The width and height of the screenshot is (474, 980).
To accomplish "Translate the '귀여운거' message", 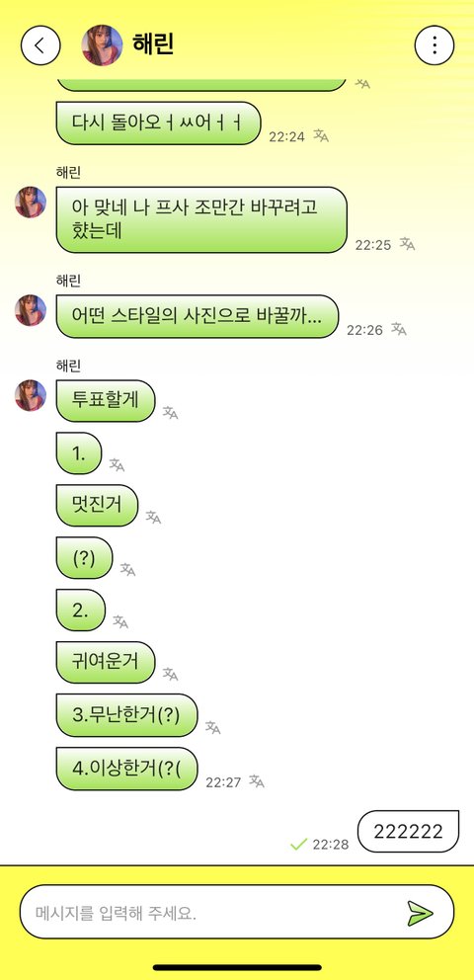I will pos(171,675).
